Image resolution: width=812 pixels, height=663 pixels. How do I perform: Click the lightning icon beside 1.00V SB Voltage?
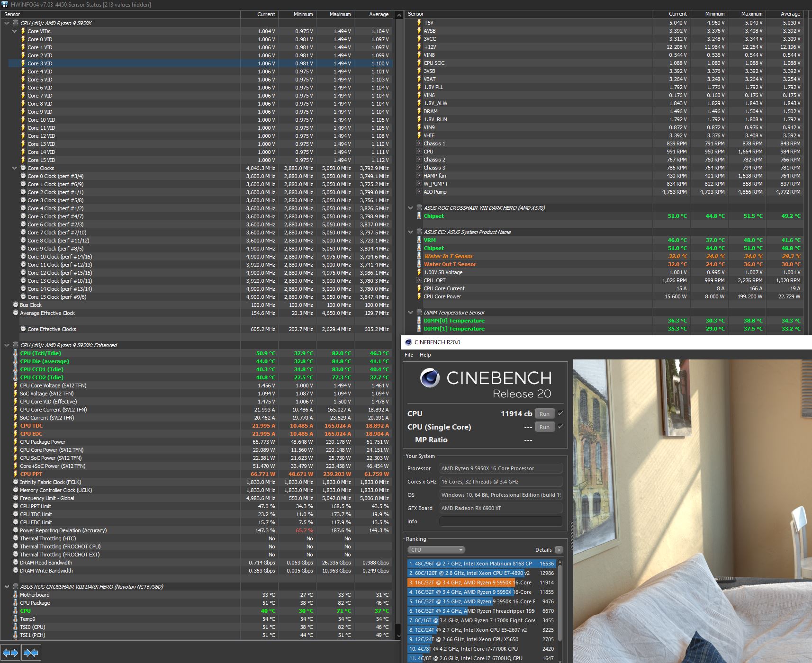419,272
